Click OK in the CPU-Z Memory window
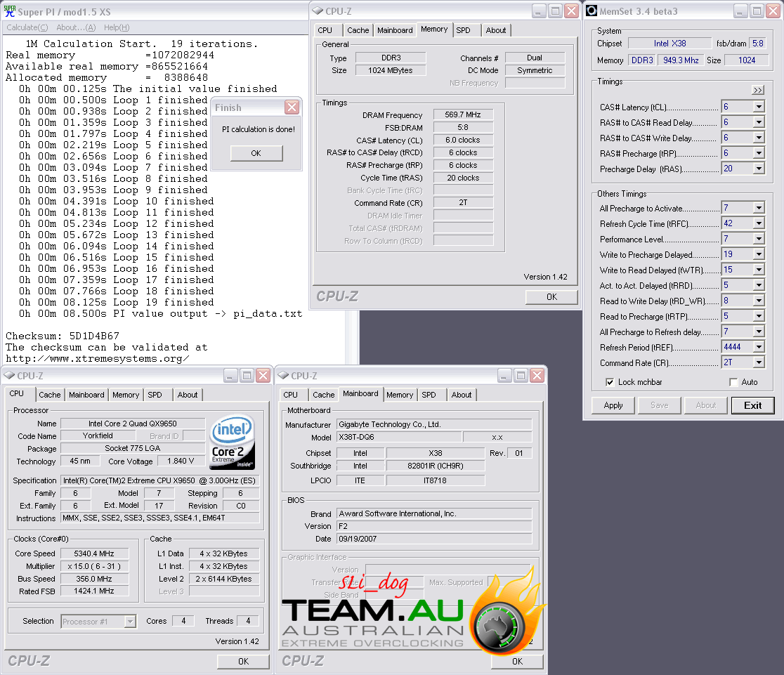The width and height of the screenshot is (784, 675). pyautogui.click(x=551, y=297)
